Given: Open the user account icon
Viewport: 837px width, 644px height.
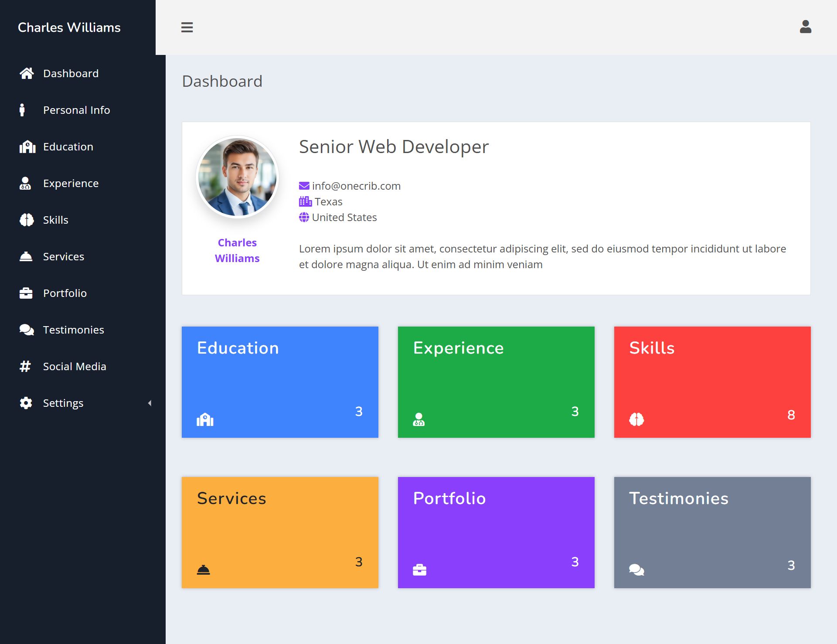Looking at the screenshot, I should 805,27.
